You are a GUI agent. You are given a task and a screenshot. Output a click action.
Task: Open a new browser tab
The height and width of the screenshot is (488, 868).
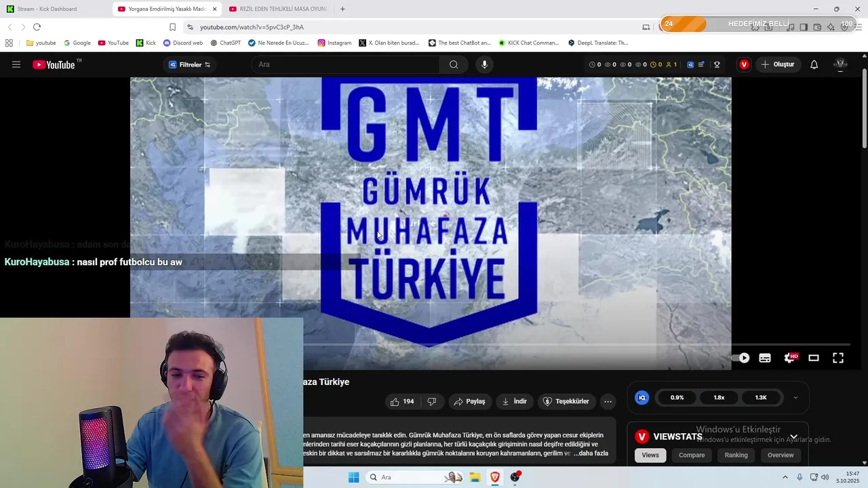(x=342, y=9)
